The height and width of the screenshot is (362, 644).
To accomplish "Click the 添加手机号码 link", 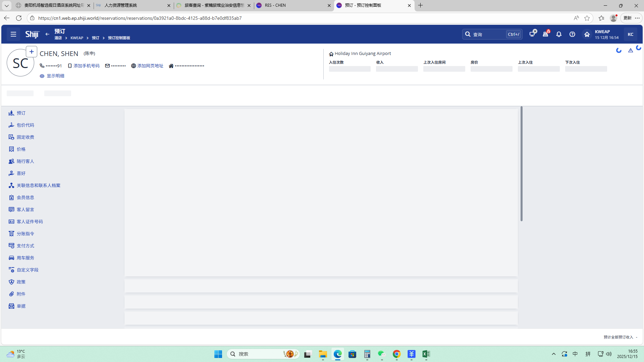I will pos(86,66).
